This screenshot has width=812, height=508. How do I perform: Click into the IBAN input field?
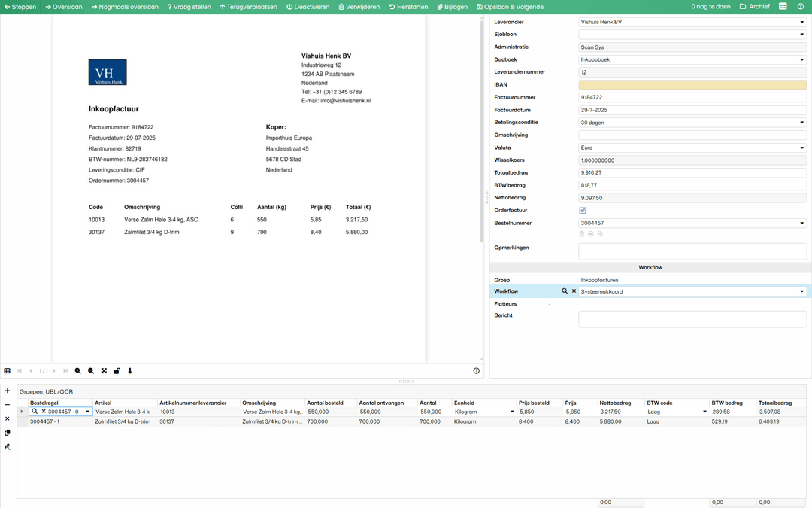click(x=692, y=85)
